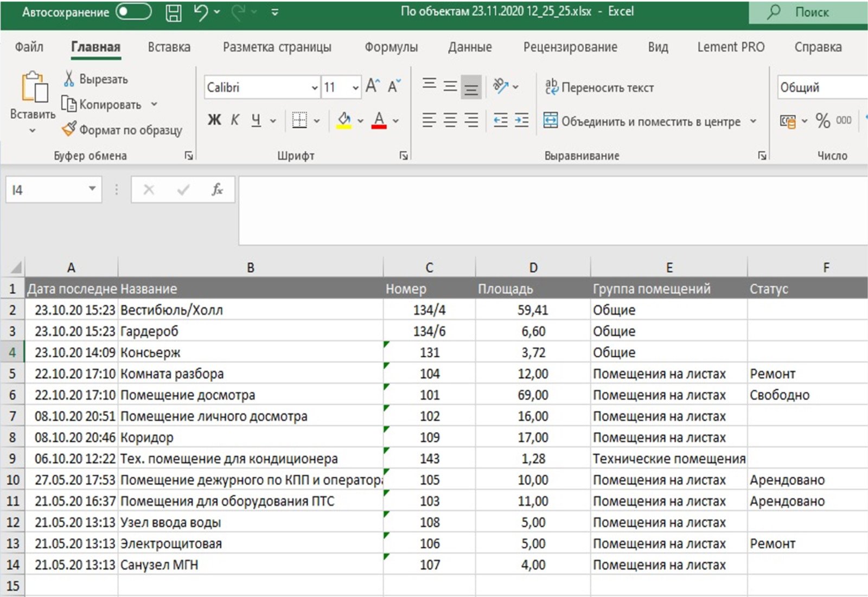Screen dimensions: 868x597
Task: Open the Calibri font name dropdown
Action: click(314, 87)
